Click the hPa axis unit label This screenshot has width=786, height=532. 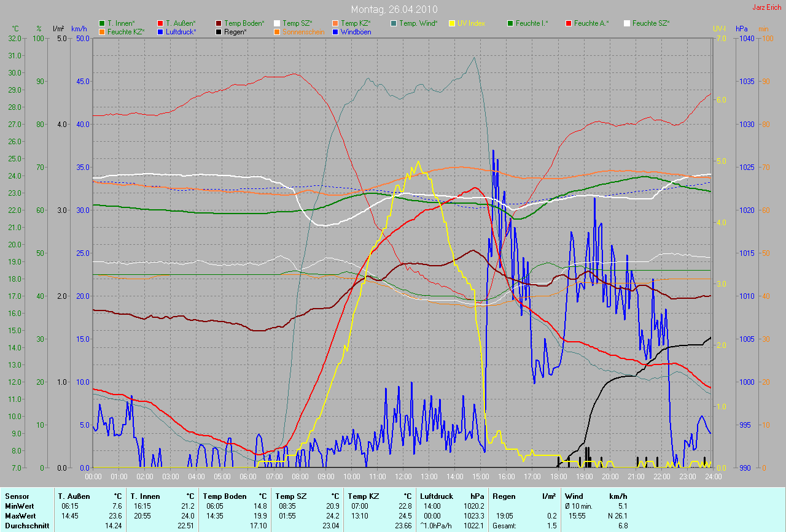743,29
